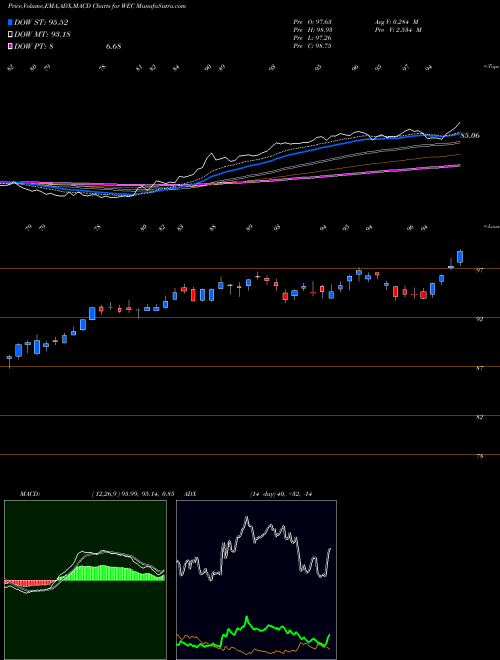Click the MACD panel title

point(30,494)
